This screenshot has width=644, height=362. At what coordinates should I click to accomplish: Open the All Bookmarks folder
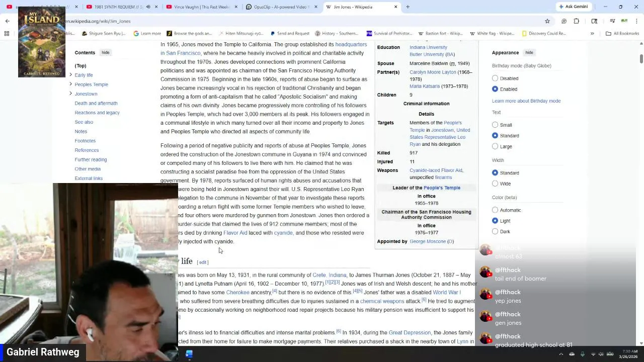click(x=622, y=34)
